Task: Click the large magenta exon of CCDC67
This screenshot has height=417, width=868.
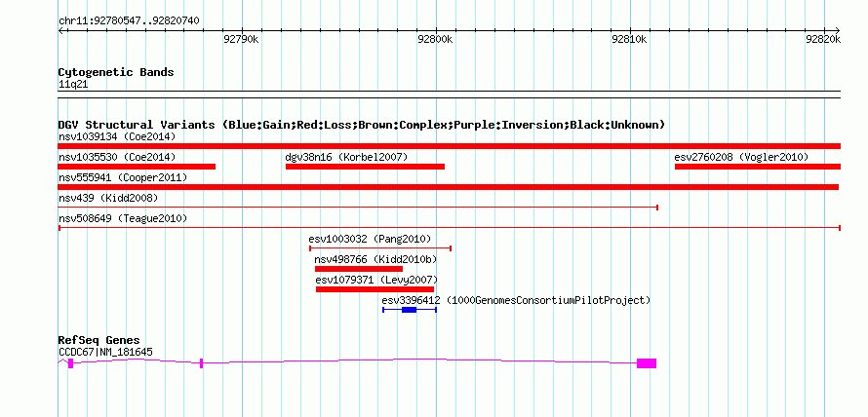Action: pyautogui.click(x=647, y=363)
